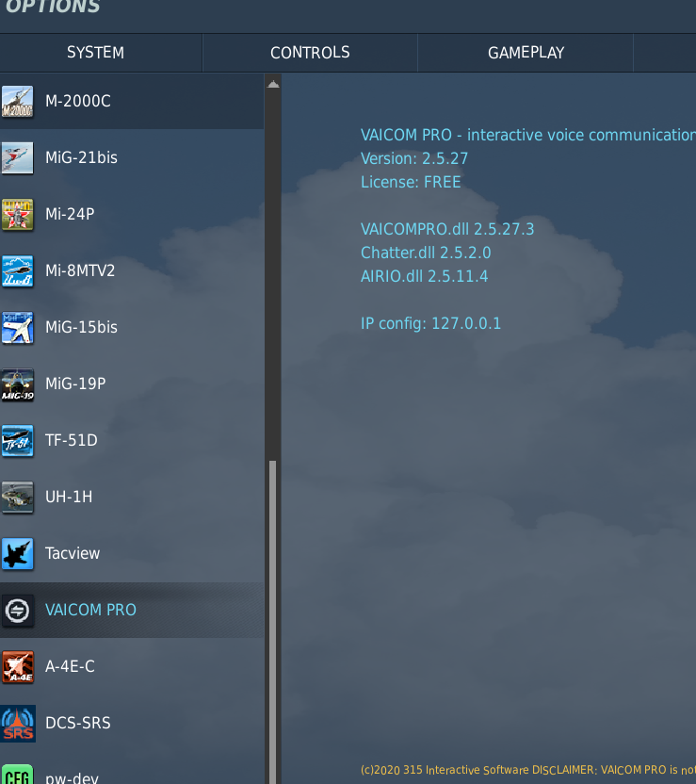
Task: Click the TF-51D aircraft icon
Action: [18, 440]
